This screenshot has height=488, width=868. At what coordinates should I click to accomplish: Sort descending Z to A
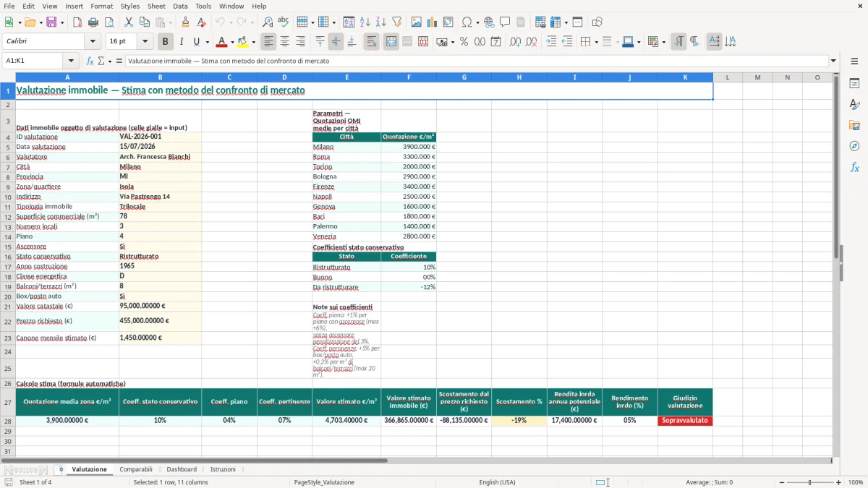[x=380, y=22]
